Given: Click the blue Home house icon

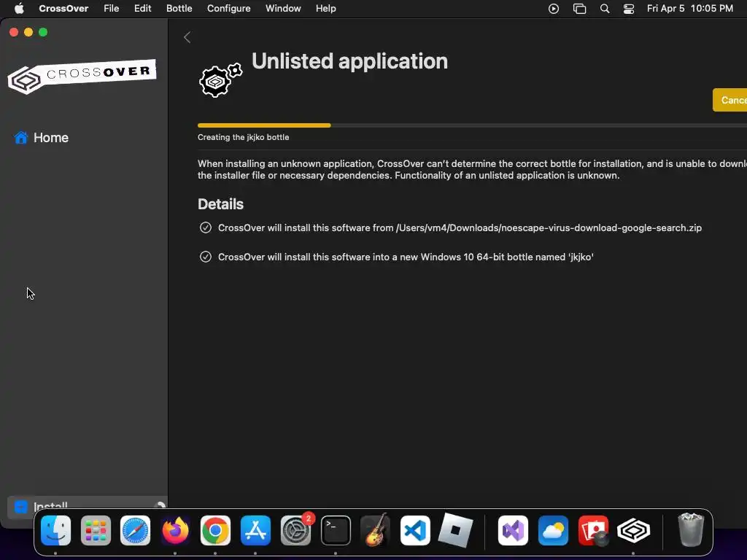Looking at the screenshot, I should coord(21,138).
